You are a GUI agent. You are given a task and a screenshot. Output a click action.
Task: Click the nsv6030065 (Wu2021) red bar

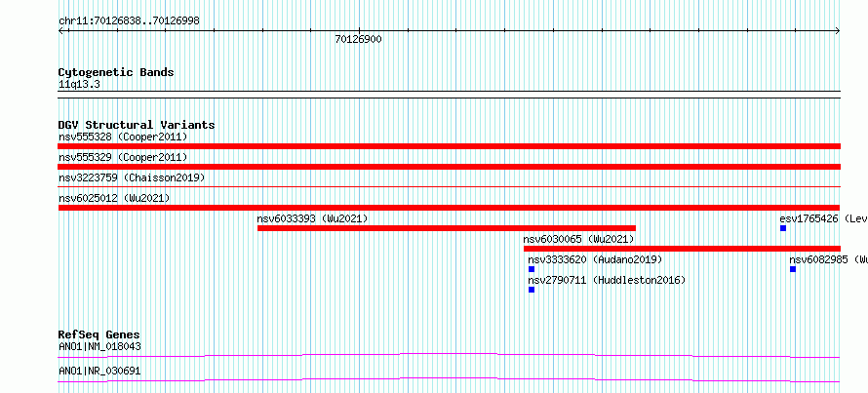tap(682, 249)
